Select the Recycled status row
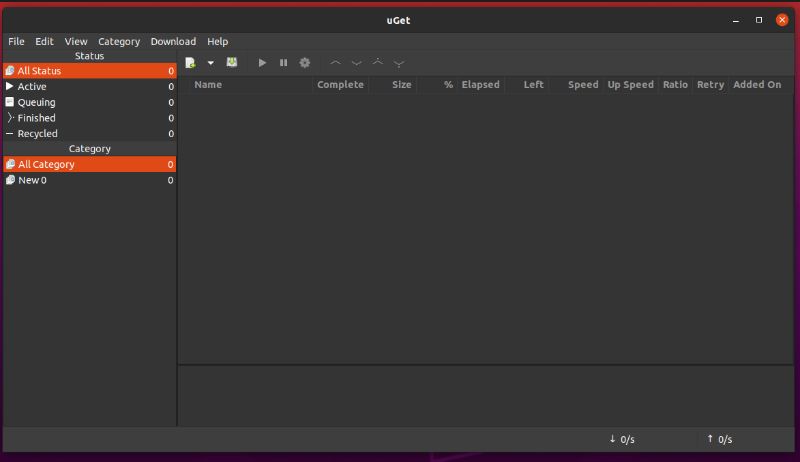This screenshot has height=462, width=800. pos(90,134)
